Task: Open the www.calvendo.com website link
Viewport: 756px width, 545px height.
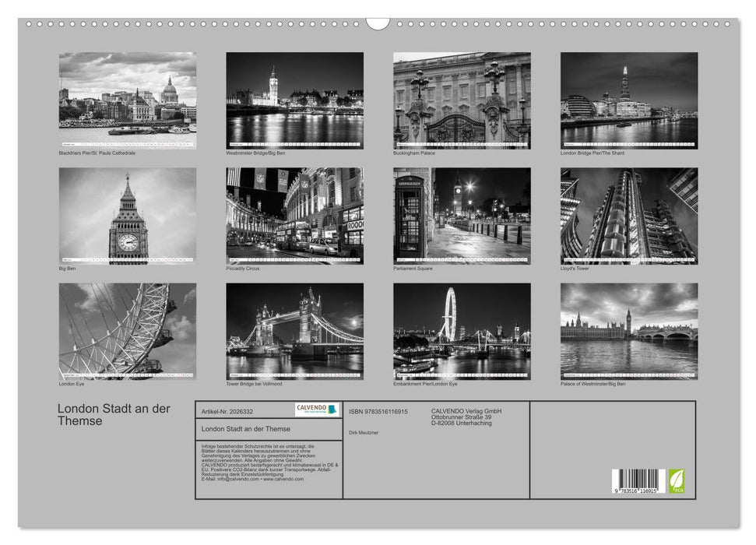Action: (283, 480)
